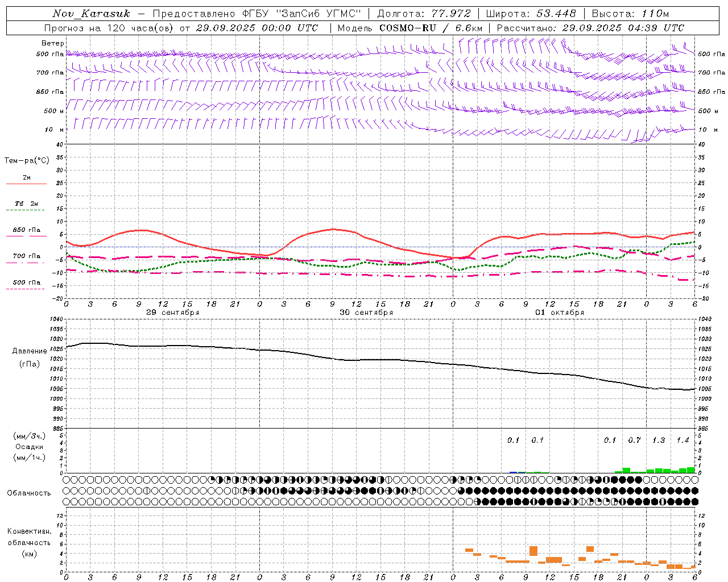Click the (мм/1ч.) precipitation unit label
Image resolution: width=728 pixels, height=582 pixels.
coord(30,458)
